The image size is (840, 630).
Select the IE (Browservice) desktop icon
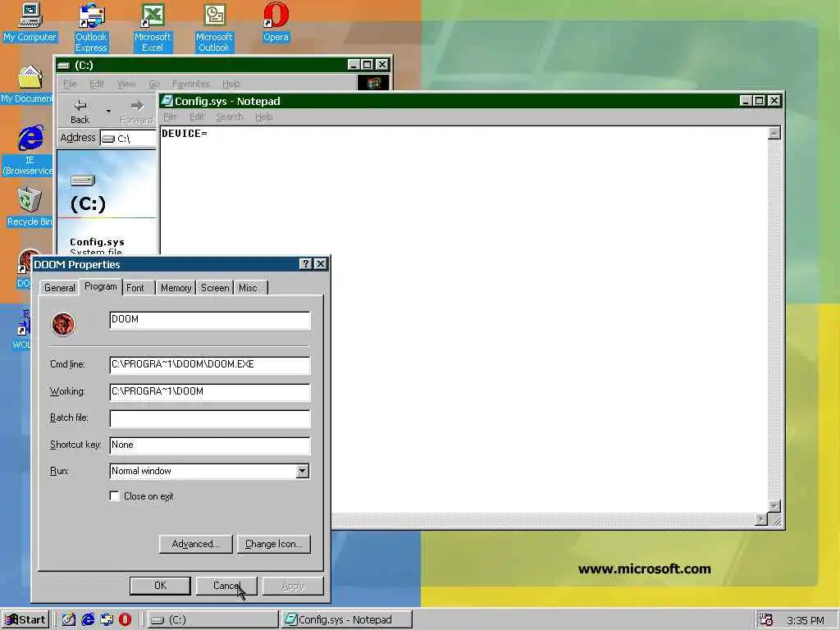28,150
